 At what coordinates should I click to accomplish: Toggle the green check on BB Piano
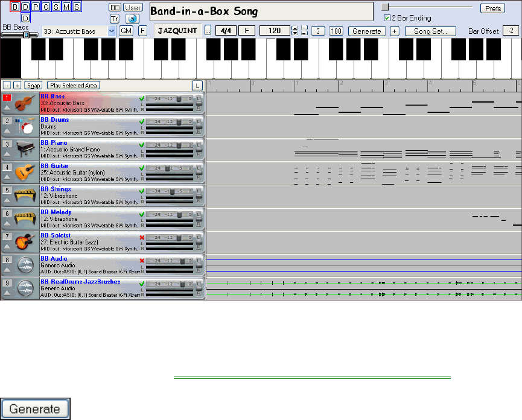click(x=142, y=145)
